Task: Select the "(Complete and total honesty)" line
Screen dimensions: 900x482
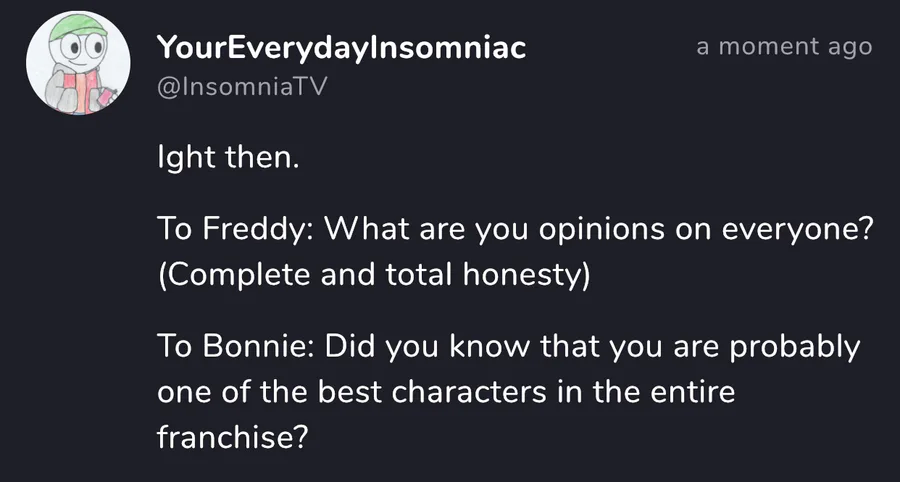Action: [x=374, y=275]
